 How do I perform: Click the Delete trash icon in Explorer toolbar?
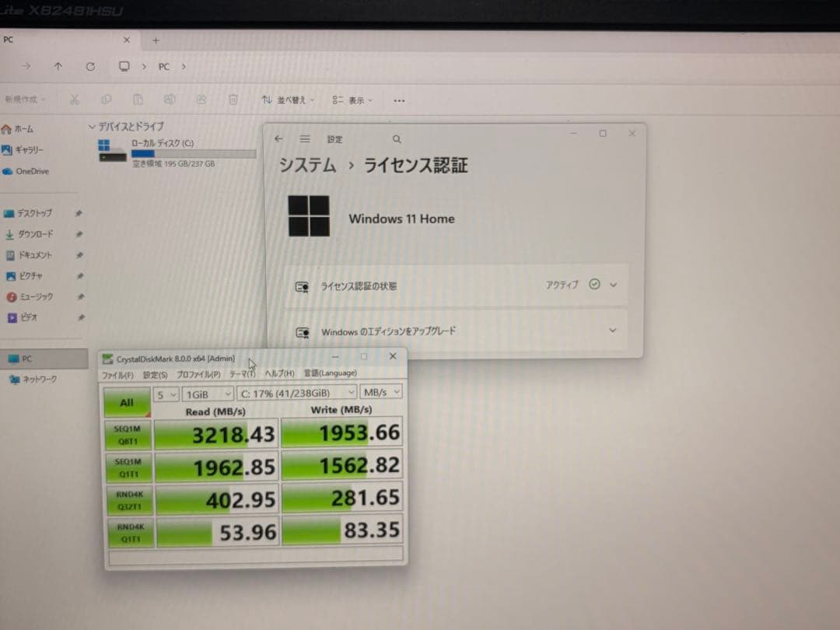232,100
